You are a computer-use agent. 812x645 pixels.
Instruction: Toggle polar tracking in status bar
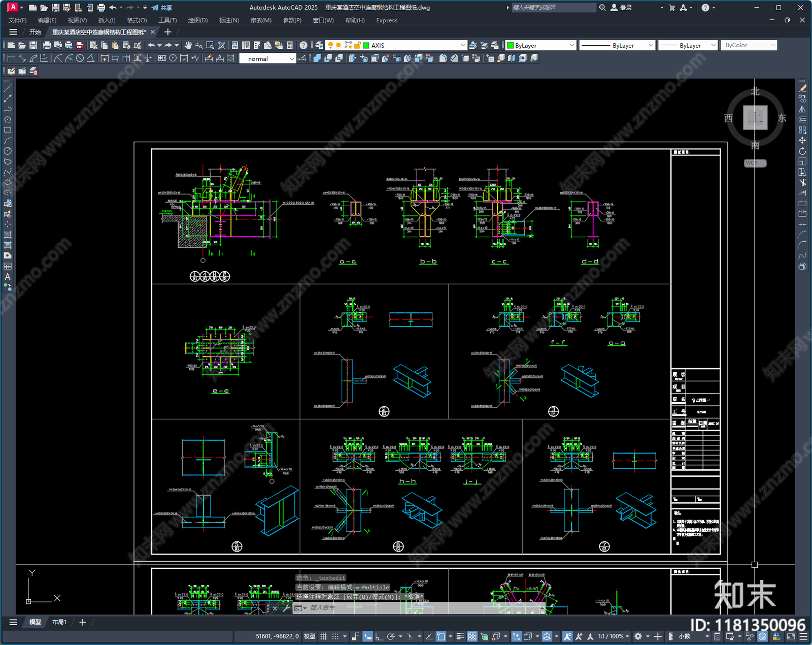click(x=390, y=636)
